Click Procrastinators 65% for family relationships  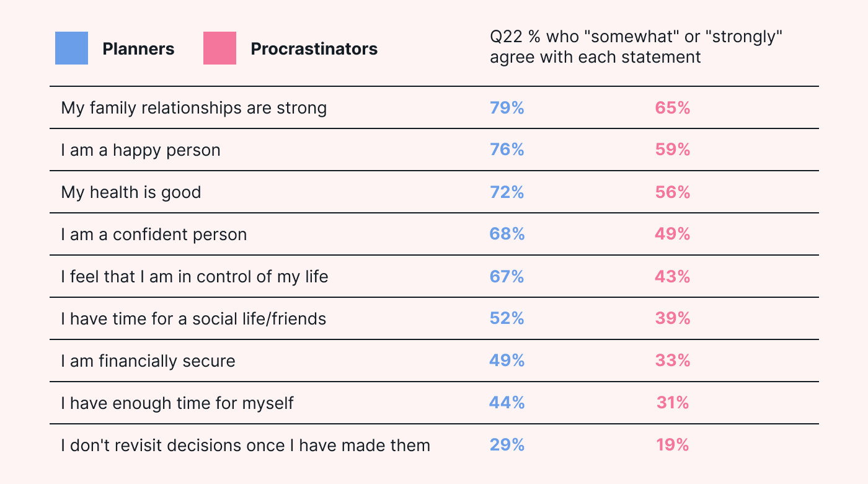pos(673,108)
